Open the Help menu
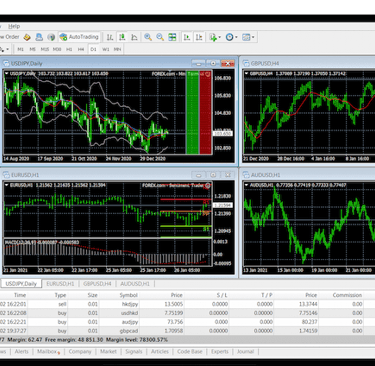This screenshot has height=366, width=375. point(14,26)
